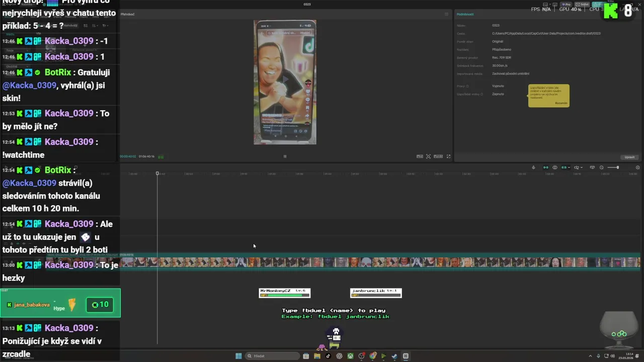Click the Hledat taskbar search field
This screenshot has width=644, height=362.
click(x=272, y=356)
